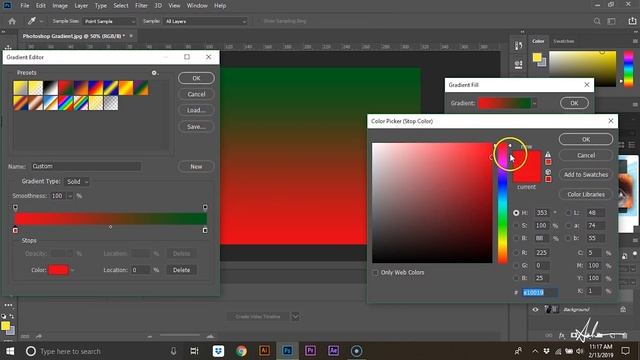This screenshot has width=640, height=360.
Task: Select the S saturation radio button
Action: pos(516,226)
